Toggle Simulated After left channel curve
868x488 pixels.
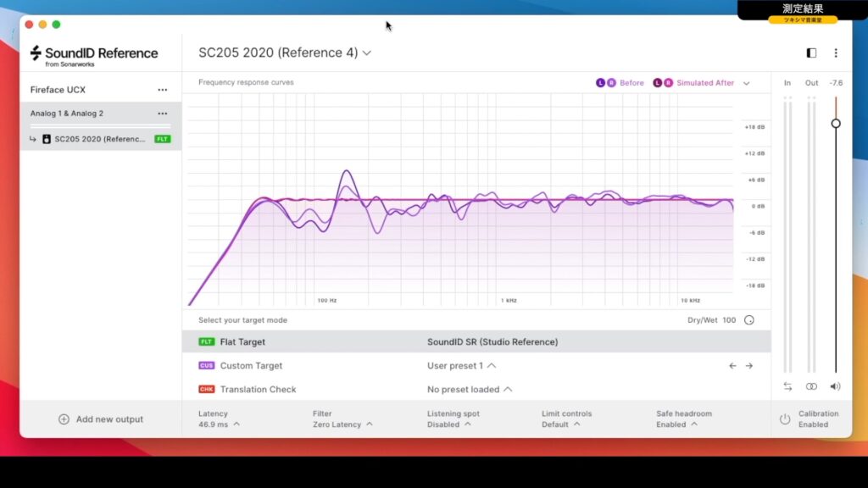[x=658, y=83]
